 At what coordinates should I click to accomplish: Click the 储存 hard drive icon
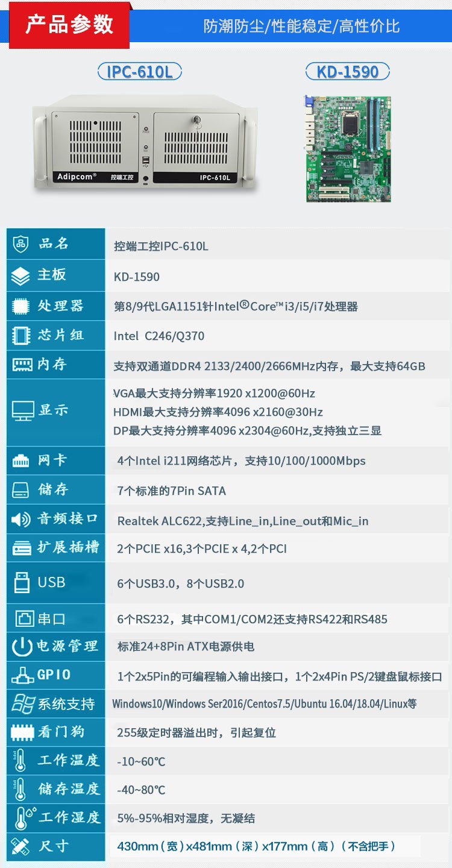(20, 491)
